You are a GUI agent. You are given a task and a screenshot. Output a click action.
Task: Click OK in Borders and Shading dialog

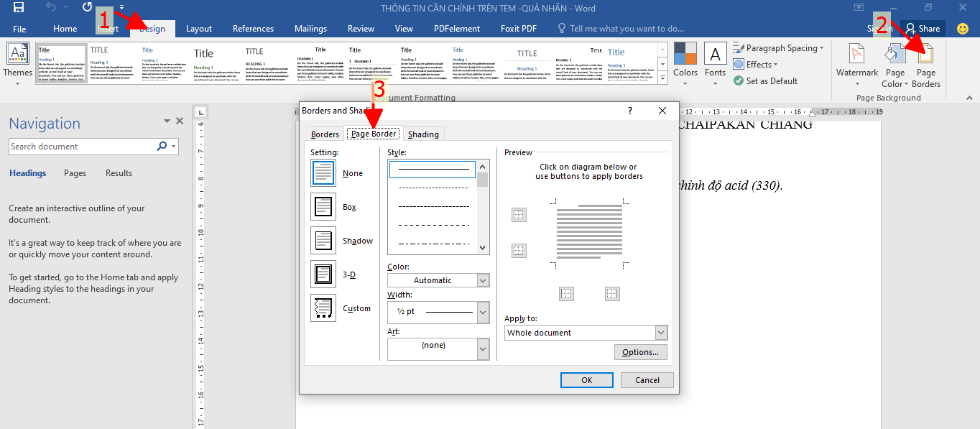point(587,380)
